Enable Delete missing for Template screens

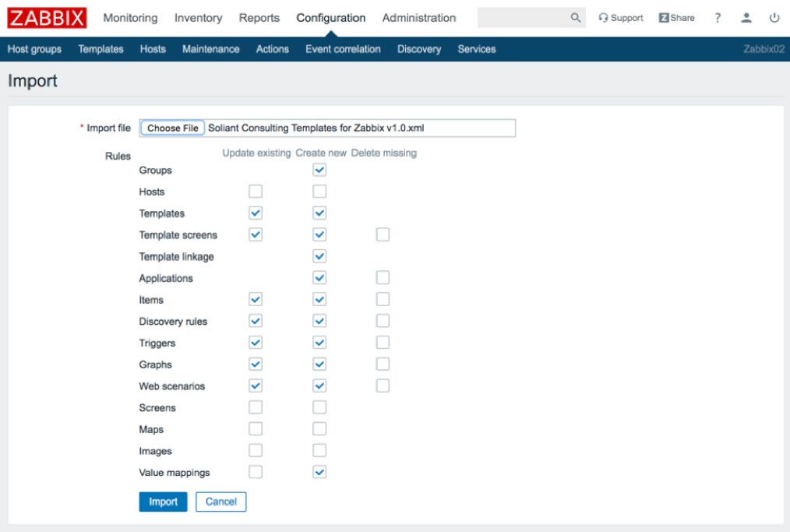(383, 234)
